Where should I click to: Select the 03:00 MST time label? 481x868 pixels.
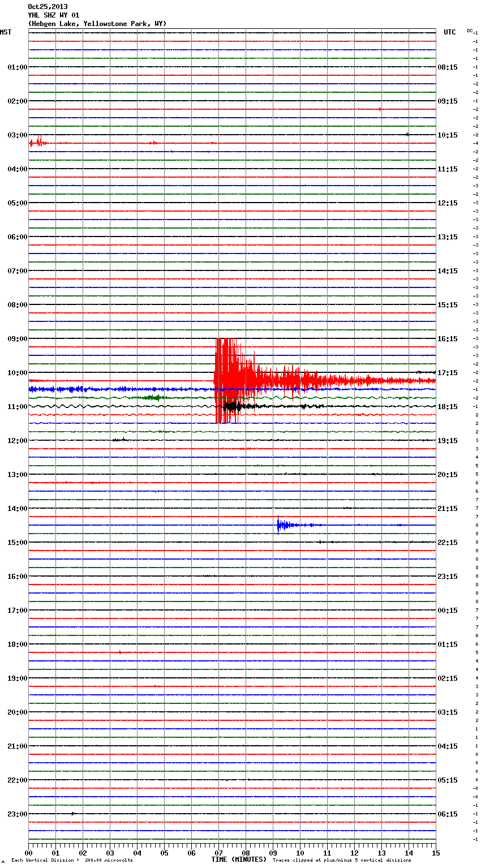pos(17,135)
